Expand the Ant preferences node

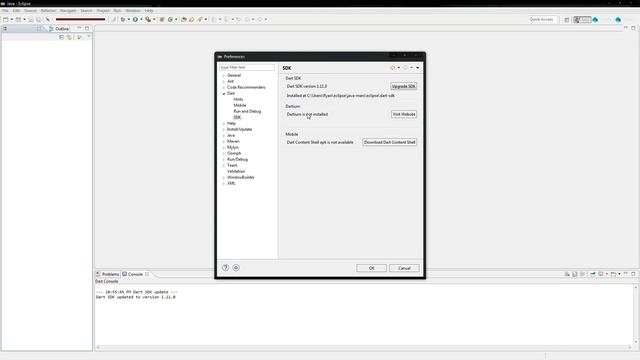tap(224, 82)
